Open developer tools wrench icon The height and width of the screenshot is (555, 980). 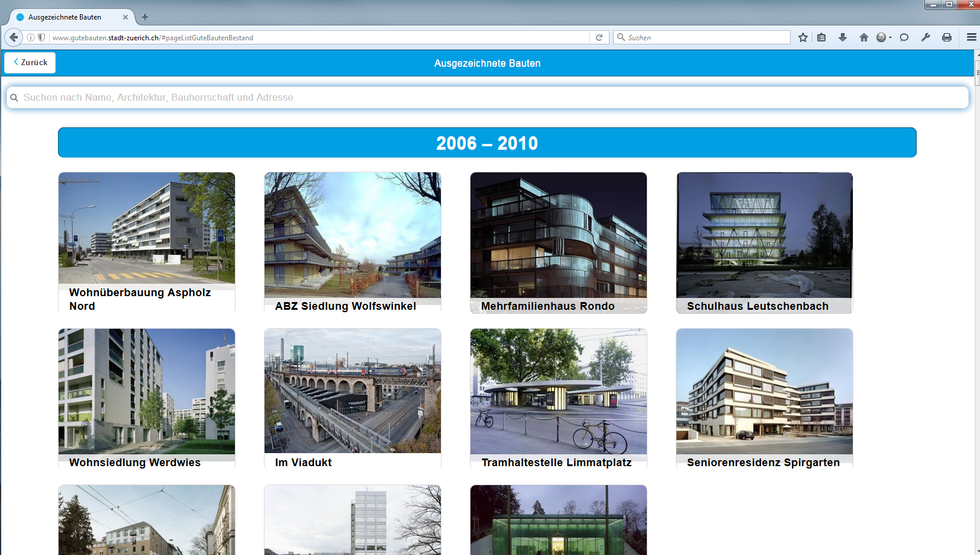coord(926,37)
